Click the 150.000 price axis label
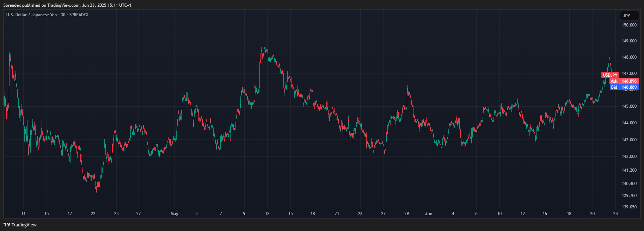This screenshot has height=231, width=644. [x=629, y=25]
